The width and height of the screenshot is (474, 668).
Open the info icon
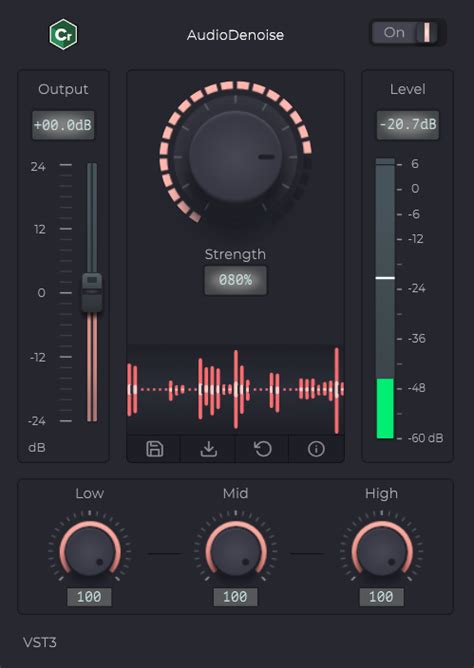[x=316, y=449]
